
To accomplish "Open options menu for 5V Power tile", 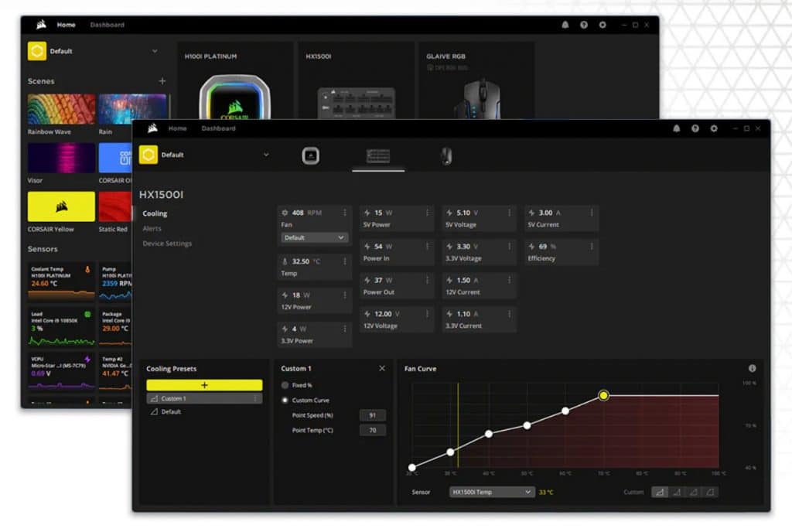I will (427, 213).
